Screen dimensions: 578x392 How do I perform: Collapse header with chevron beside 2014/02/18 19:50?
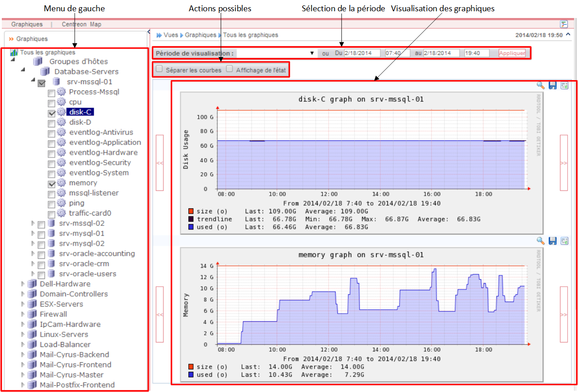click(x=568, y=34)
